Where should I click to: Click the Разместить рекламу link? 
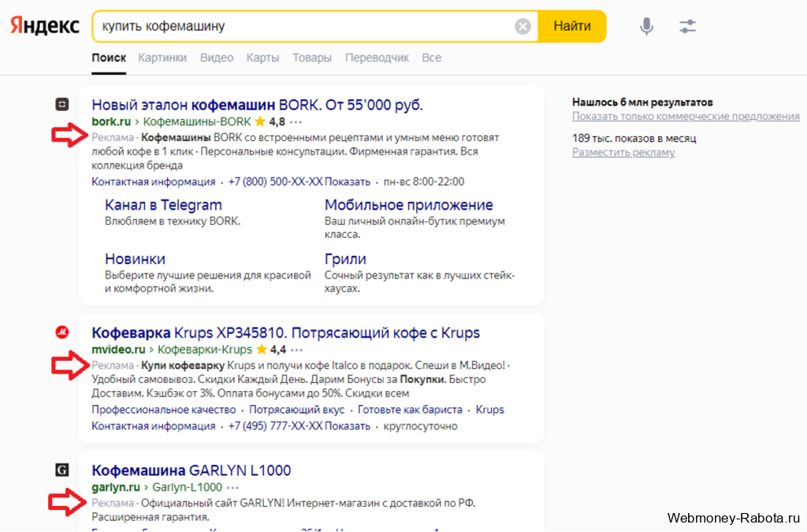click(x=623, y=152)
